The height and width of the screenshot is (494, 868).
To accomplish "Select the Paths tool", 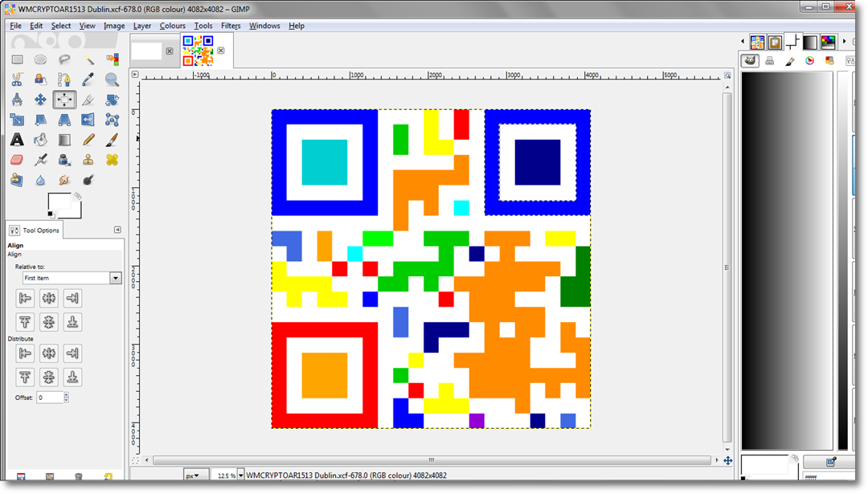I will pos(64,80).
